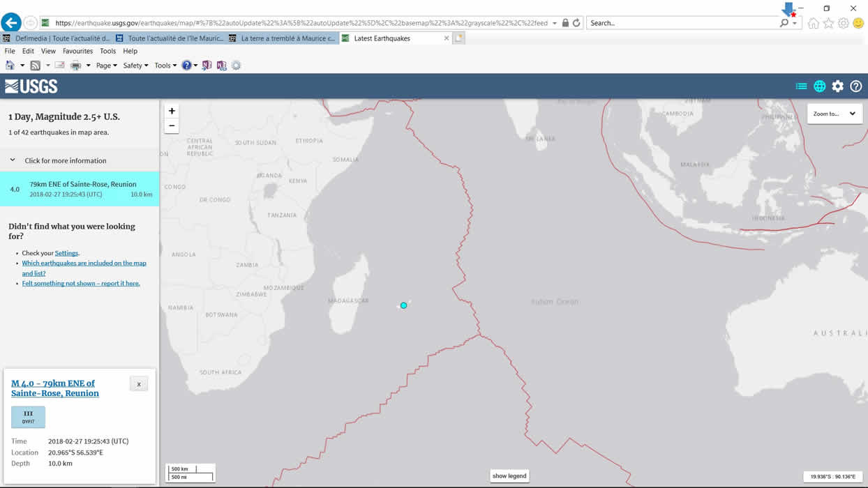Open the 'M 4.0 - 79km ENE' earthquake link
This screenshot has width=868, height=488.
coord(55,388)
